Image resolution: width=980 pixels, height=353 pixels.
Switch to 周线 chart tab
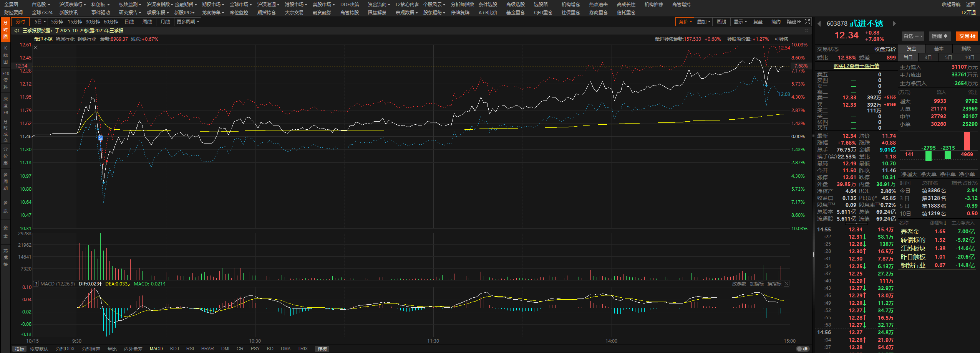[147, 22]
